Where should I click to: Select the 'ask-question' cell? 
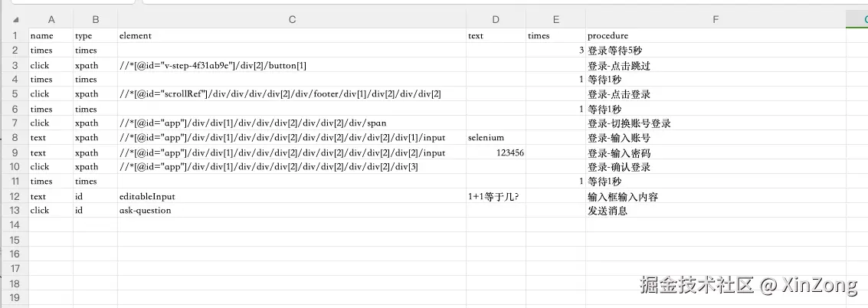click(291, 210)
